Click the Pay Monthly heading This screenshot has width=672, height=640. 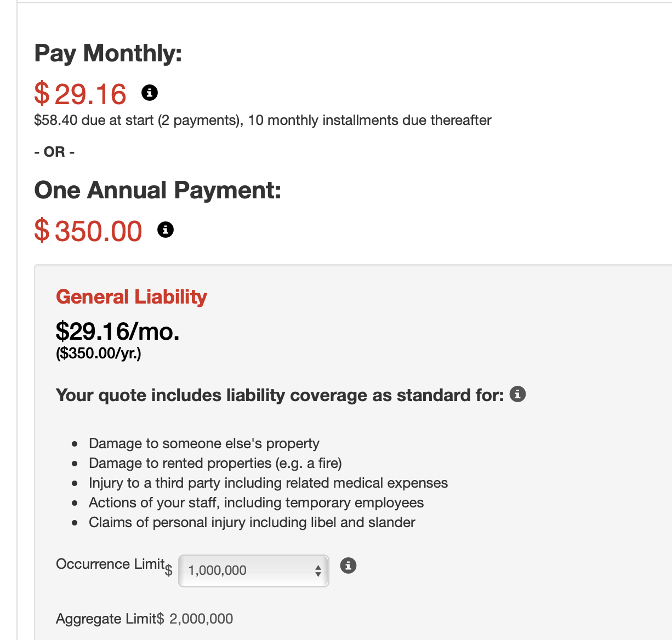(x=108, y=54)
